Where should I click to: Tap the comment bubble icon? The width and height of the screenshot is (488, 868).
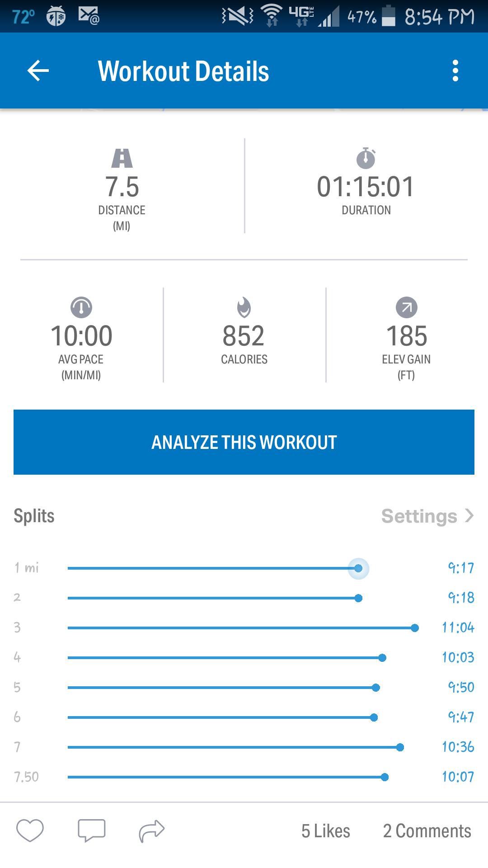(91, 830)
